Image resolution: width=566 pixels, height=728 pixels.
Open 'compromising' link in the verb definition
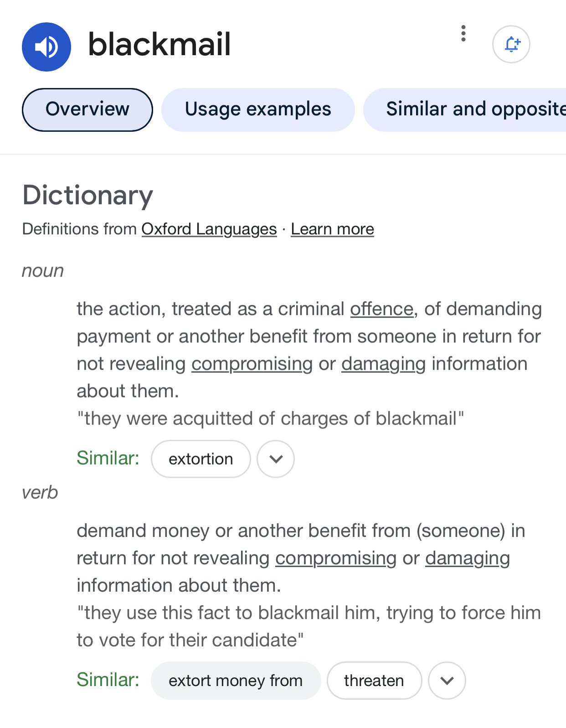click(336, 558)
